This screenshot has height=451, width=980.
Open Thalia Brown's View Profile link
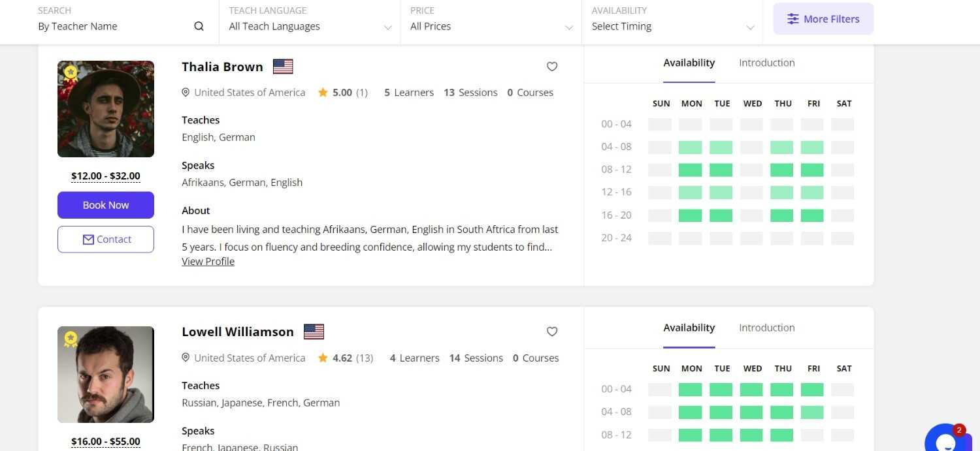[x=208, y=261]
